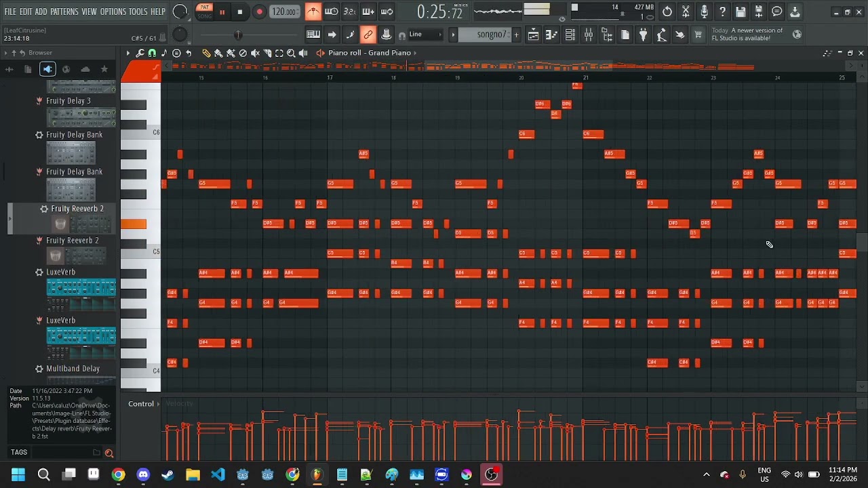868x488 pixels.
Task: Click the tempo 120.000 field
Action: pyautogui.click(x=285, y=12)
